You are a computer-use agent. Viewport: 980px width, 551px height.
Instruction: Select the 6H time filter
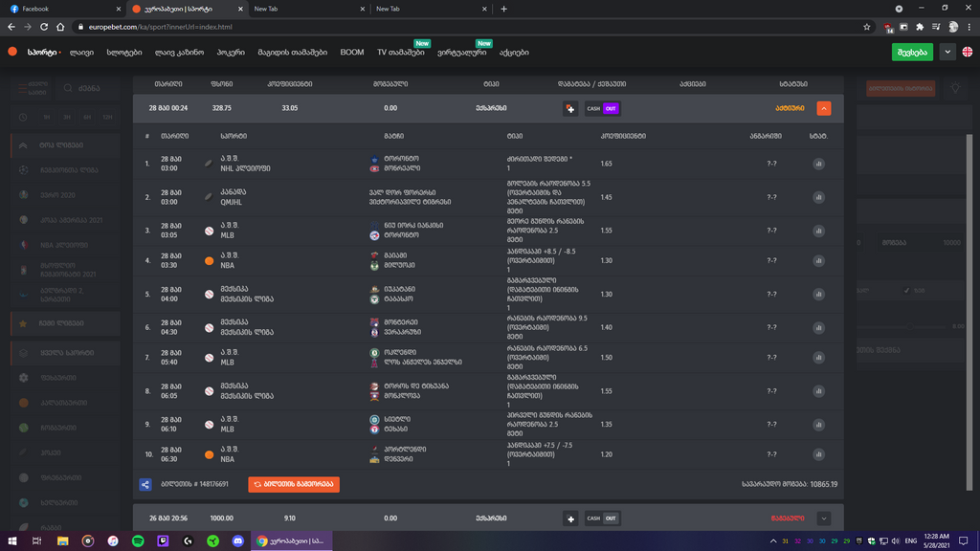[x=87, y=118]
